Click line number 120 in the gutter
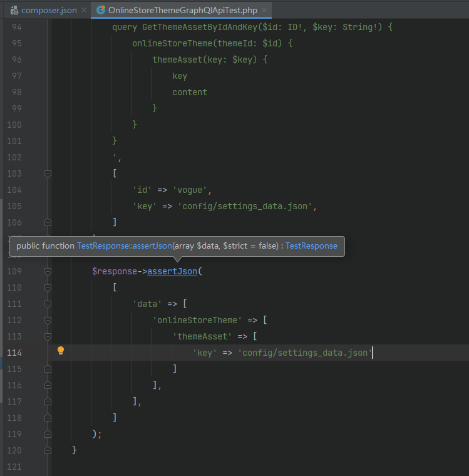Screen dimensions: 469x476 (x=14, y=450)
